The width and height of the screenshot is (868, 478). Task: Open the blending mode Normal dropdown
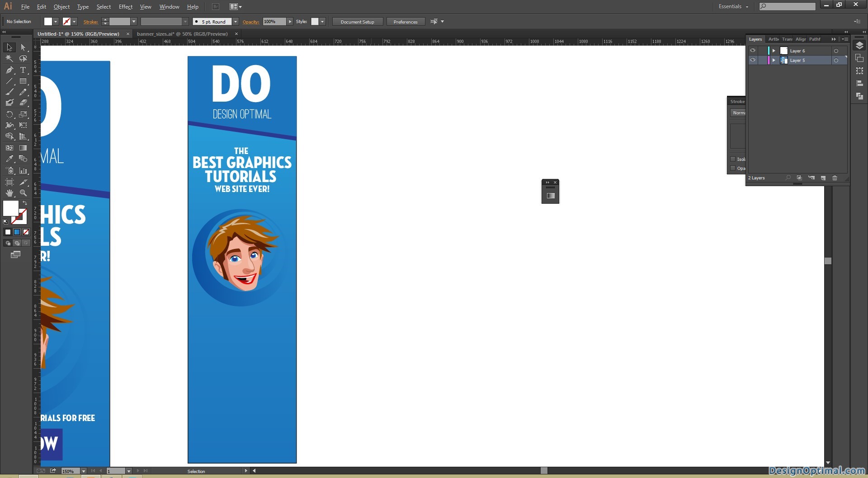pyautogui.click(x=738, y=113)
